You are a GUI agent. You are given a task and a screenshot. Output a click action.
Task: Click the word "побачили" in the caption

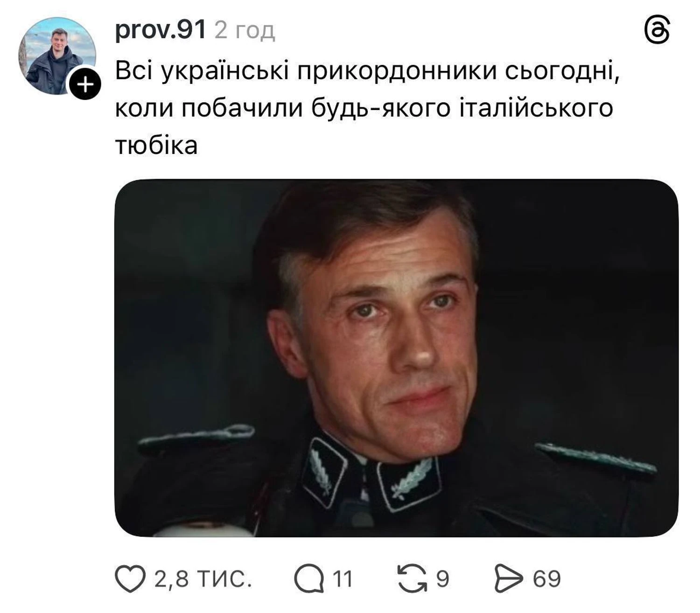click(243, 109)
